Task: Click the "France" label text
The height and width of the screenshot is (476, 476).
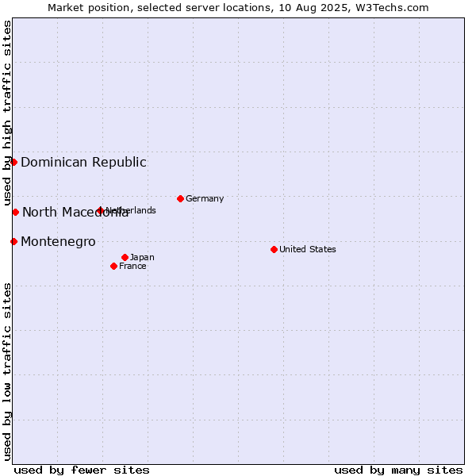Action: pos(132,267)
